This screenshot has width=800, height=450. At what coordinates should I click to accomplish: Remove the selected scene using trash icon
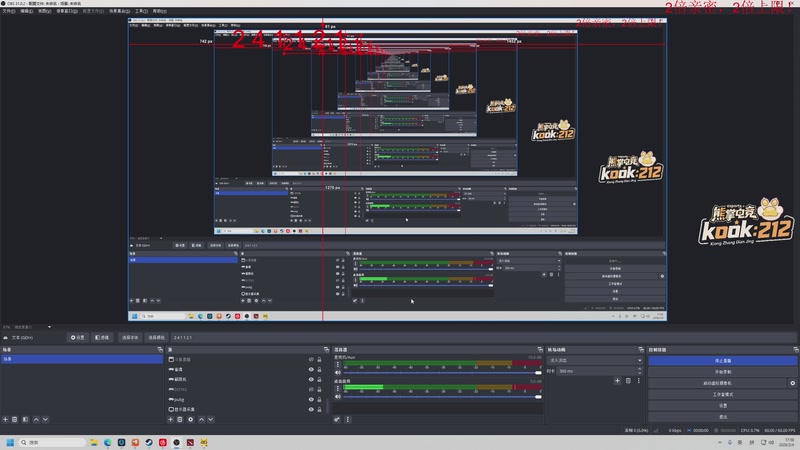click(15, 419)
